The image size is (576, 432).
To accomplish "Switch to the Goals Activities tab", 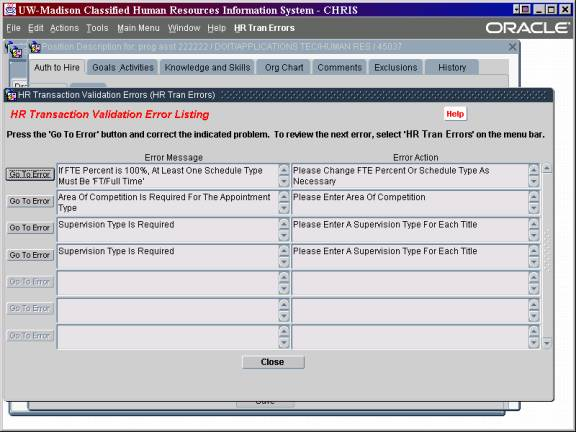I will tap(123, 68).
